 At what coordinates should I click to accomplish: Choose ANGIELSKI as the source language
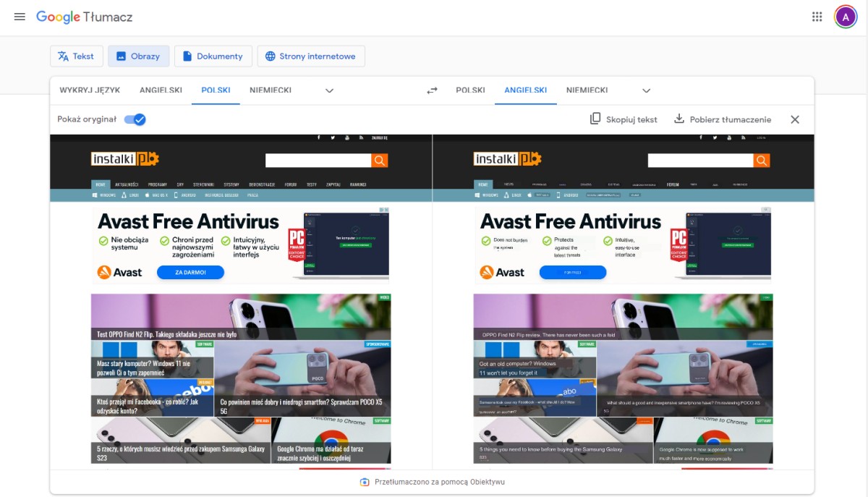[161, 90]
